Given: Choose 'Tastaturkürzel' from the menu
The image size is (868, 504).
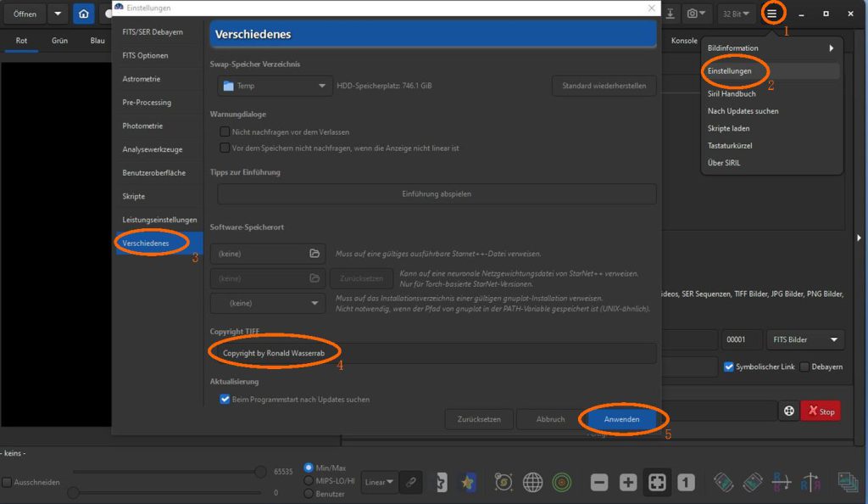Looking at the screenshot, I should click(730, 145).
